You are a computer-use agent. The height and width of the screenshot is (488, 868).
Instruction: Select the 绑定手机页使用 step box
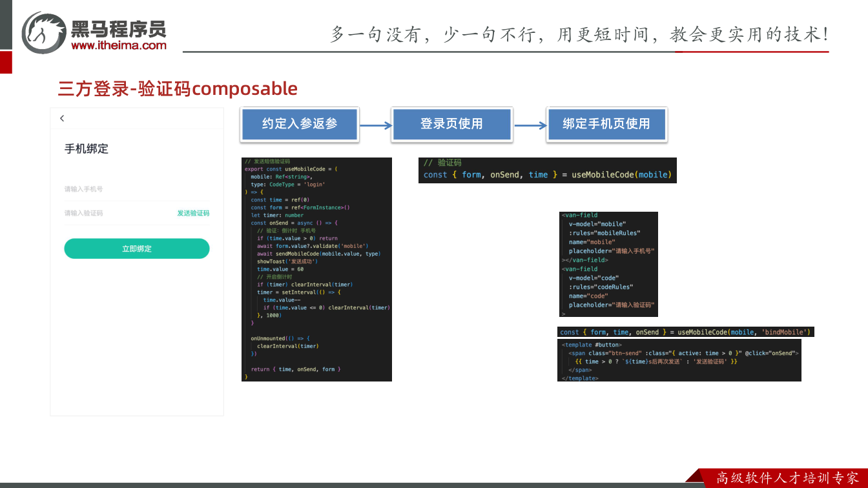point(606,124)
